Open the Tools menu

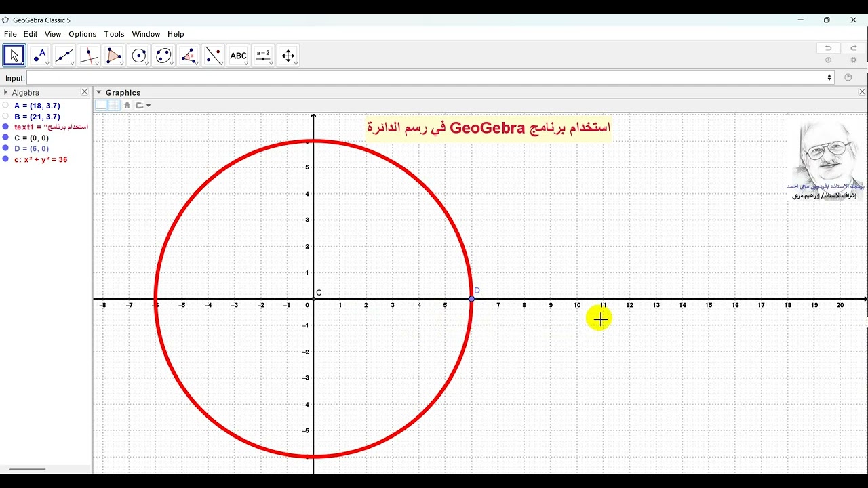114,34
